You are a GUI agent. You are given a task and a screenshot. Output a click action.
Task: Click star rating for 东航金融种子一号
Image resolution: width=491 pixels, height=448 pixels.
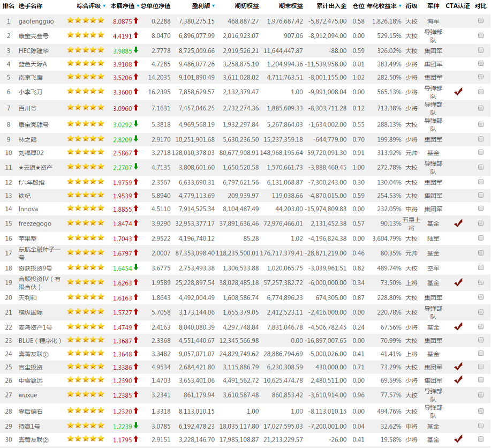coord(86,252)
